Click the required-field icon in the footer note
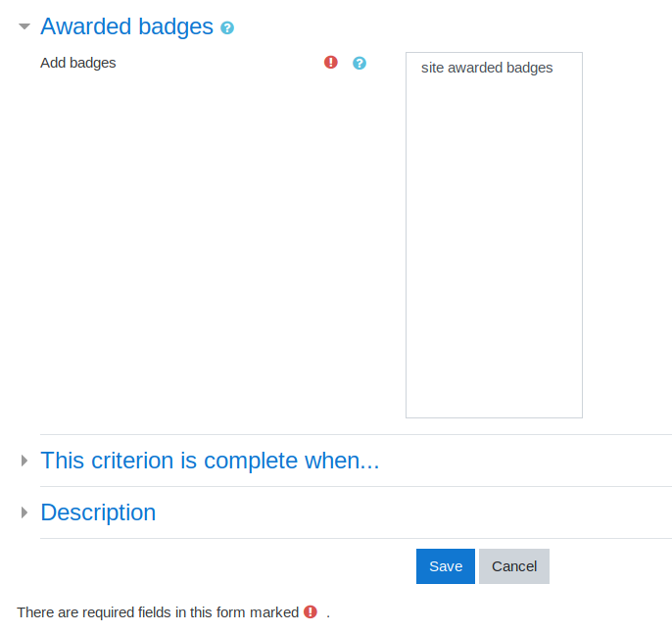The width and height of the screenshot is (672, 633). tap(311, 612)
